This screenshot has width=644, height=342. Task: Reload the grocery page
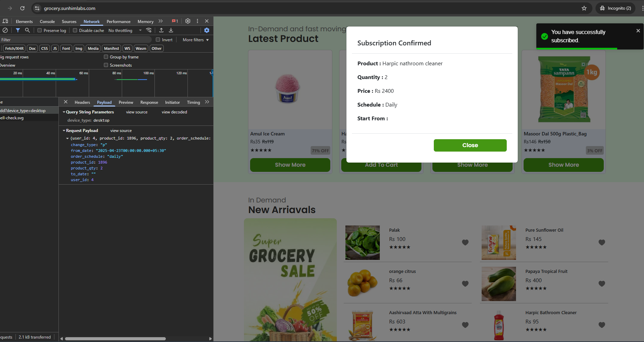click(22, 8)
